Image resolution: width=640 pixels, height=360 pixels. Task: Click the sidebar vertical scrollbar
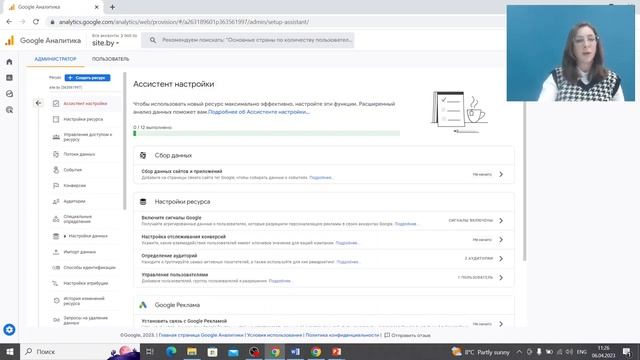124,141
